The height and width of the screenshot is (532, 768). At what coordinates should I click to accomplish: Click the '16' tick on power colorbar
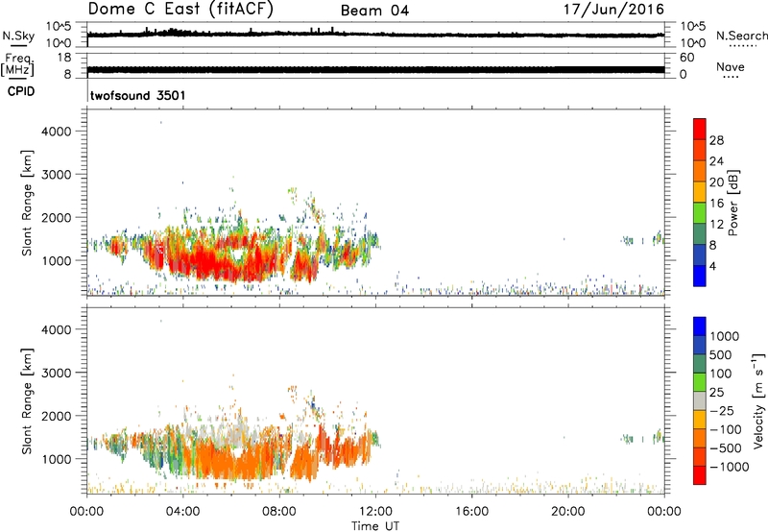coord(716,203)
